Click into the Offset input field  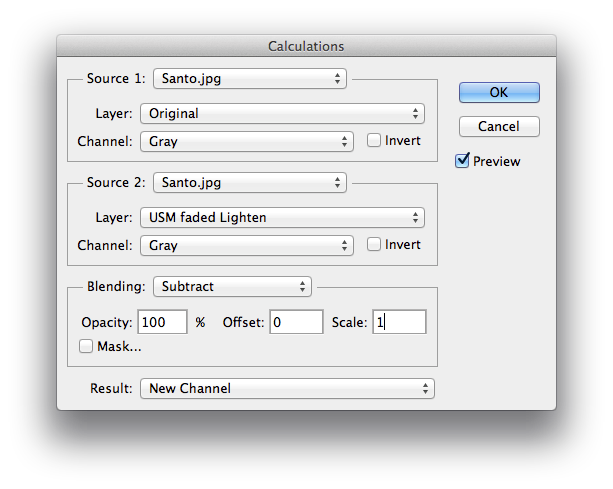click(x=296, y=322)
